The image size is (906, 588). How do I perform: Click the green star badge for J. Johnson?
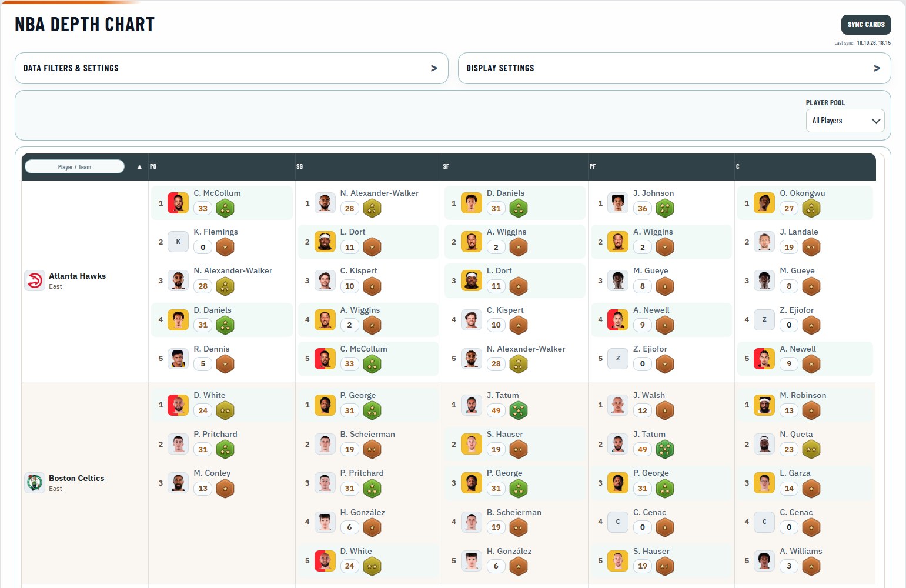[x=665, y=208]
